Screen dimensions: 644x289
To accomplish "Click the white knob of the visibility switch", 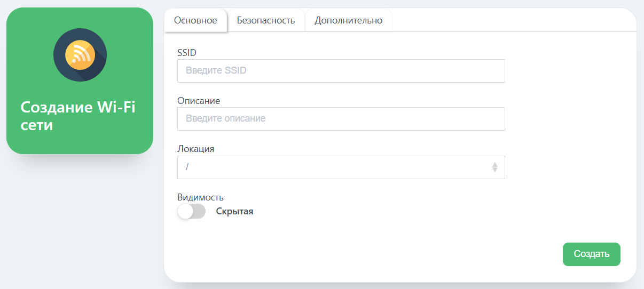I will click(185, 211).
